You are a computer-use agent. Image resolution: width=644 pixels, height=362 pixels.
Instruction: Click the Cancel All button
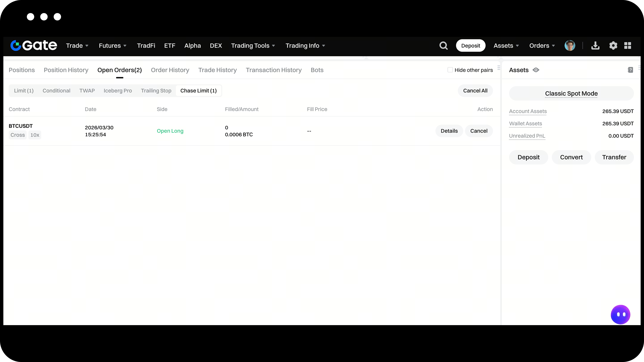pos(475,91)
